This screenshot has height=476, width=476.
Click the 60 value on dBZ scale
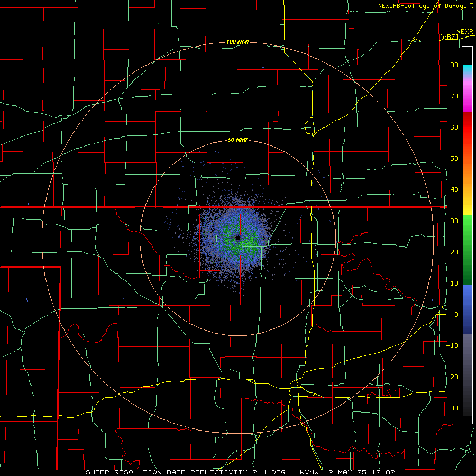click(454, 127)
